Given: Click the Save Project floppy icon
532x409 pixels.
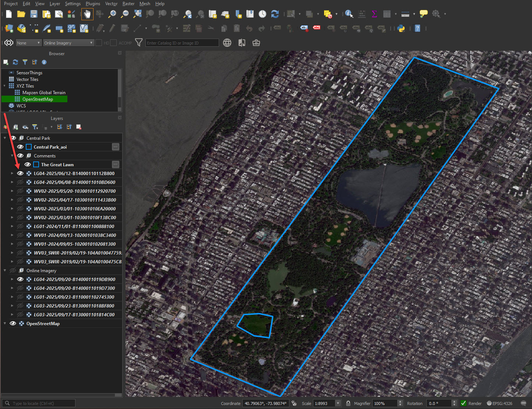Looking at the screenshot, I should pyautogui.click(x=34, y=14).
